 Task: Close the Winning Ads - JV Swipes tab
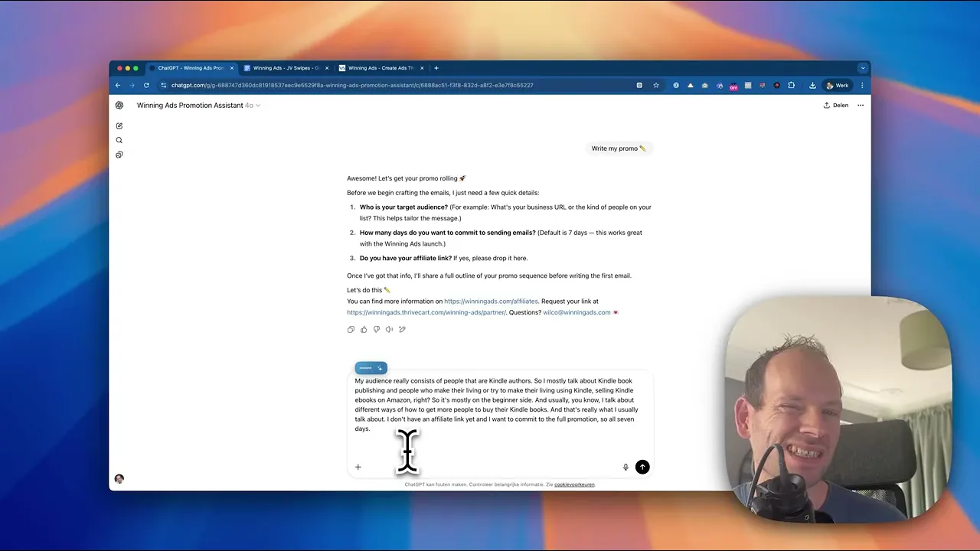(x=327, y=68)
